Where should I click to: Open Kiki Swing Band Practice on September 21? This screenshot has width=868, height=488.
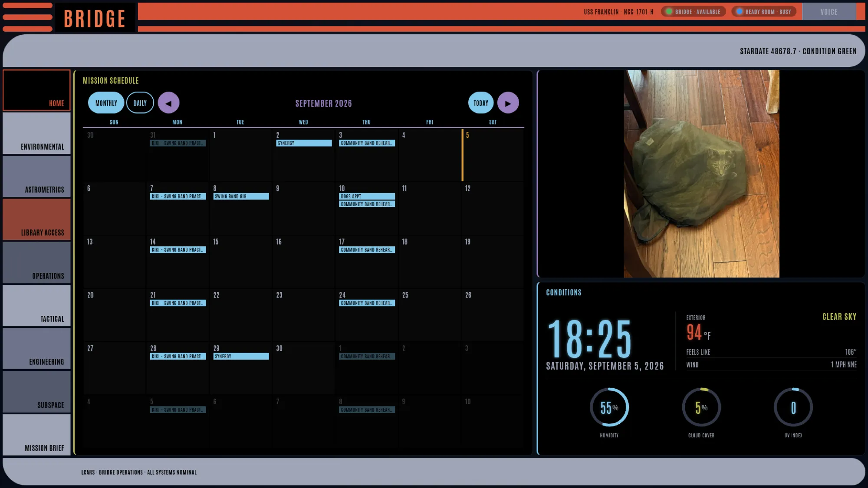[178, 303]
